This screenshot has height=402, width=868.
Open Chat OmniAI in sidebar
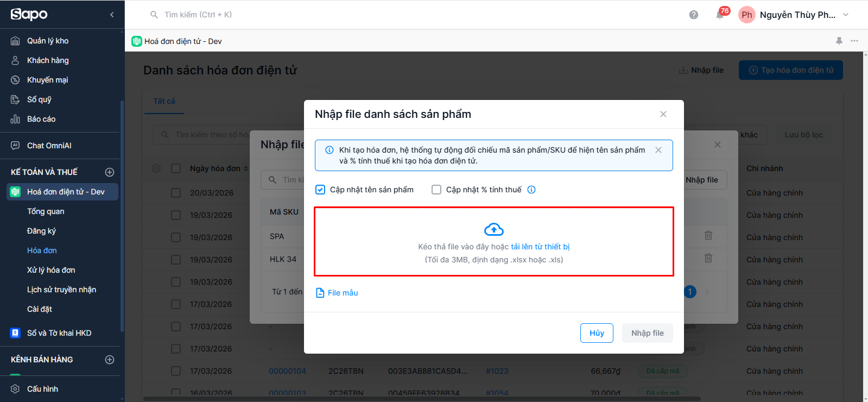49,146
